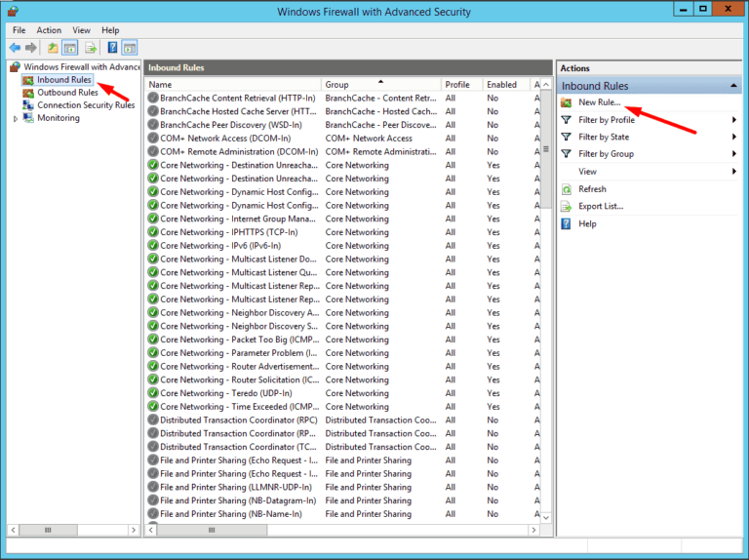Sort rules by Profile column header
The width and height of the screenshot is (749, 560).
[462, 85]
